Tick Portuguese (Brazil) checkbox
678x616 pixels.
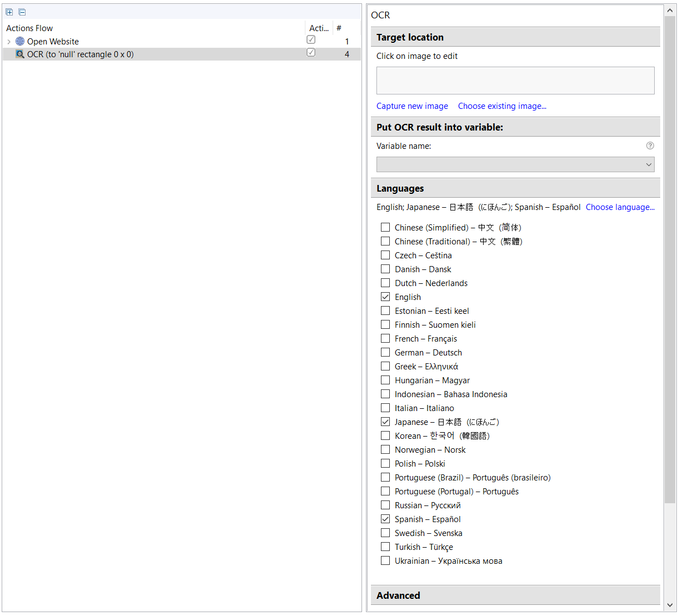click(385, 477)
